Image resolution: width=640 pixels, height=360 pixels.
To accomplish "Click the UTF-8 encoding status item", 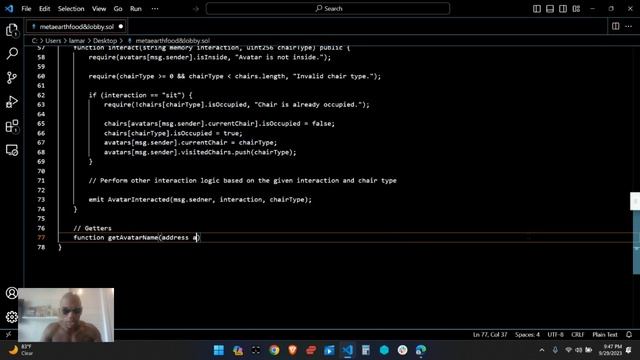I will [556, 335].
